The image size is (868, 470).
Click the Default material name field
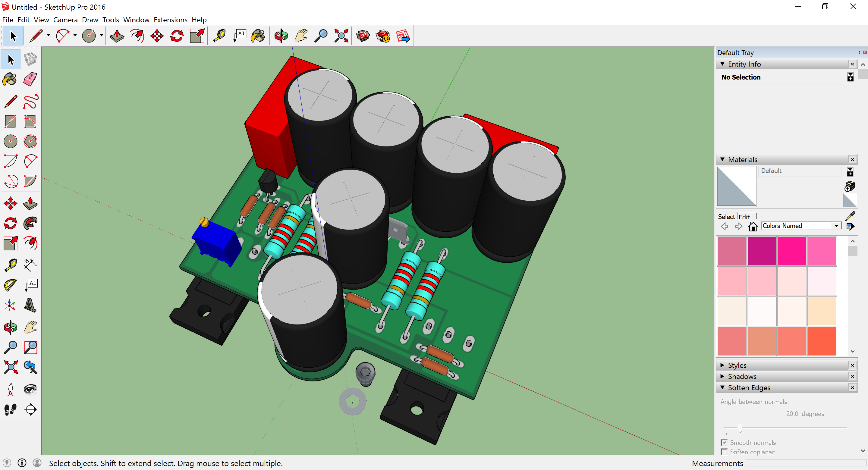(x=800, y=171)
